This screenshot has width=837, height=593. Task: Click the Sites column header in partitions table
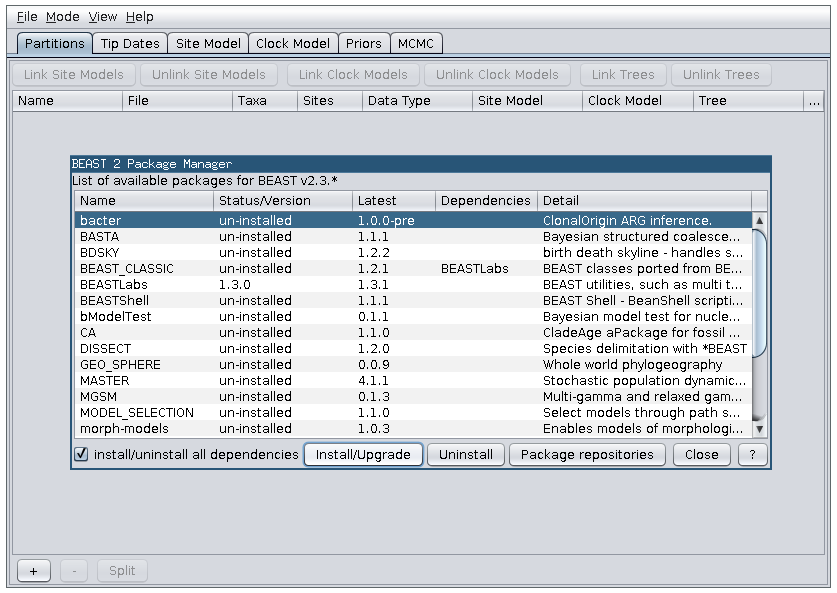[x=330, y=101]
